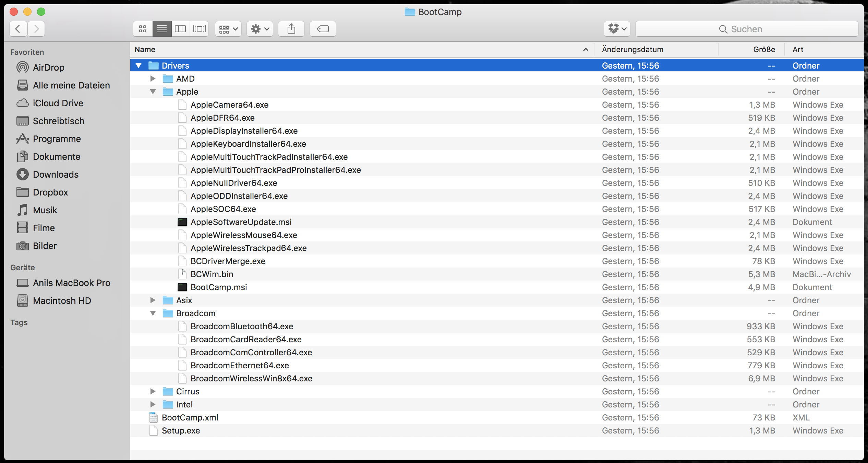Go back with the left arrow button
Screen dimensions: 868x463
(x=18, y=29)
